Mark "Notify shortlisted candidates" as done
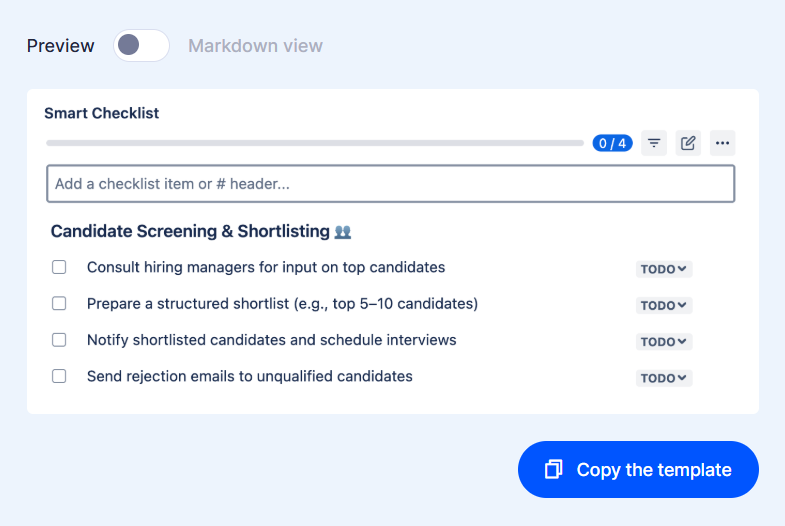 click(59, 340)
